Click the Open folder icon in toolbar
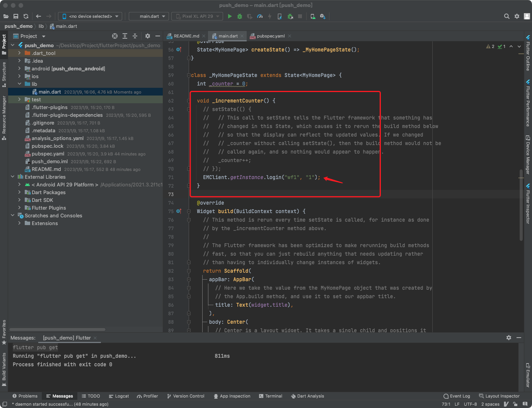The image size is (532, 408). point(6,16)
